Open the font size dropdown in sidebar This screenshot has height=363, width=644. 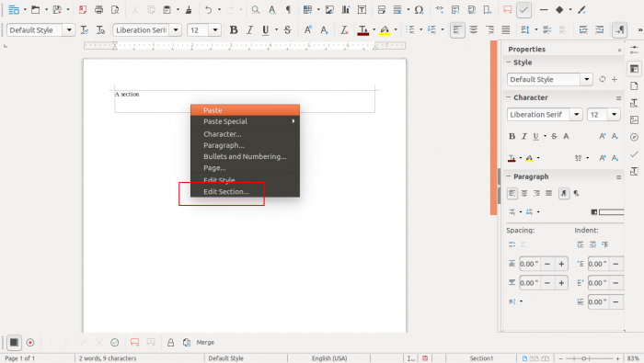click(x=614, y=115)
